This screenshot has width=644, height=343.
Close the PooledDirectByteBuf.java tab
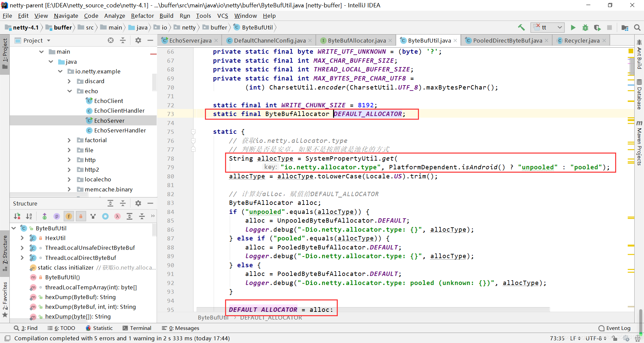click(547, 41)
